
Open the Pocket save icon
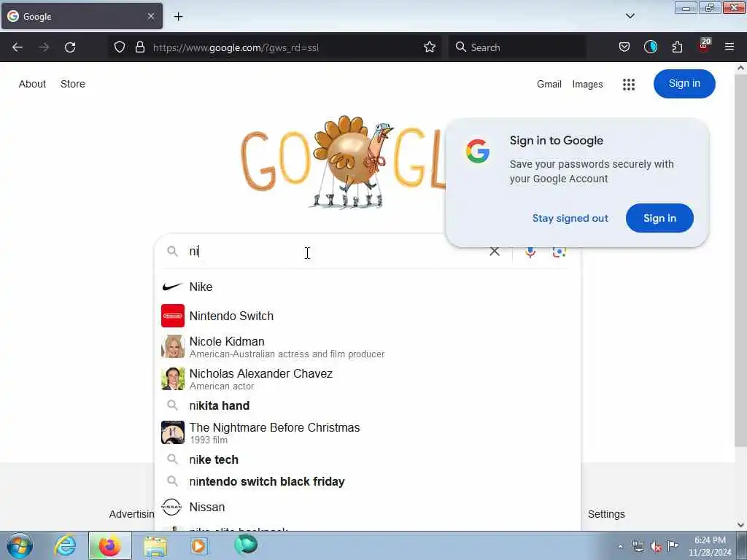624,47
